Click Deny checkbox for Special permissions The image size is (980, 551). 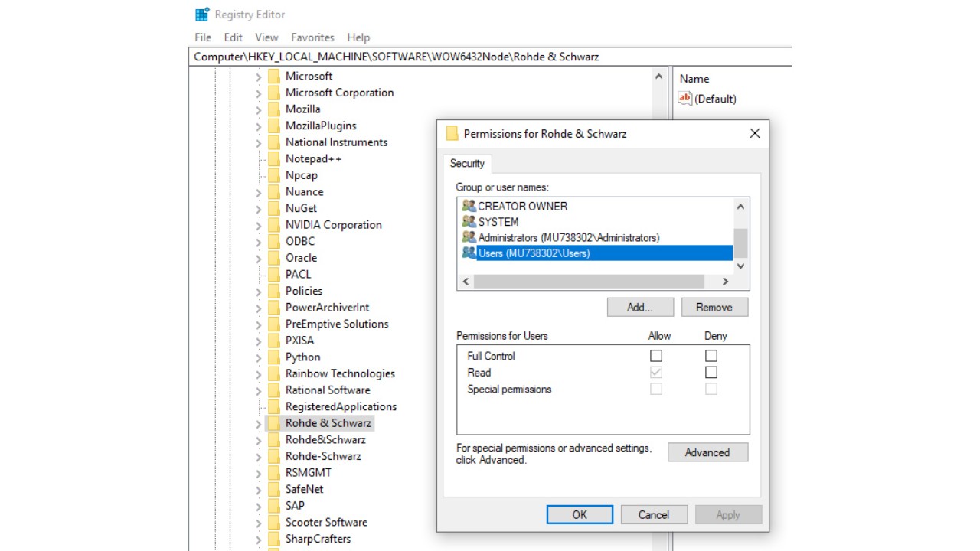[x=711, y=389]
